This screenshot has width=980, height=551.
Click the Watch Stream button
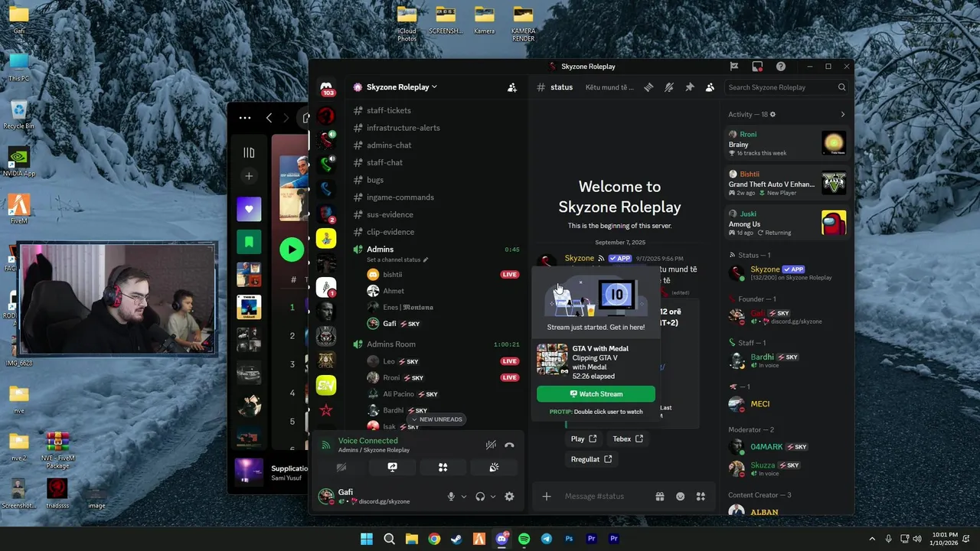coord(596,394)
